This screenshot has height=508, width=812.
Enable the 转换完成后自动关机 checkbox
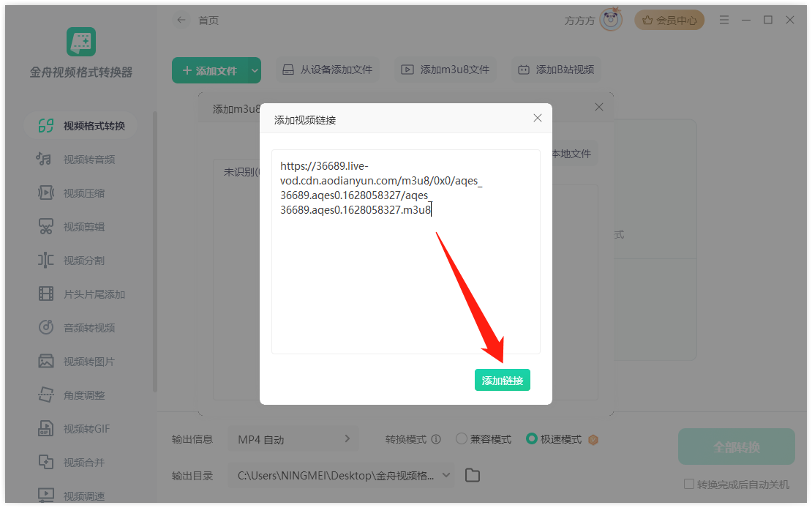click(689, 484)
